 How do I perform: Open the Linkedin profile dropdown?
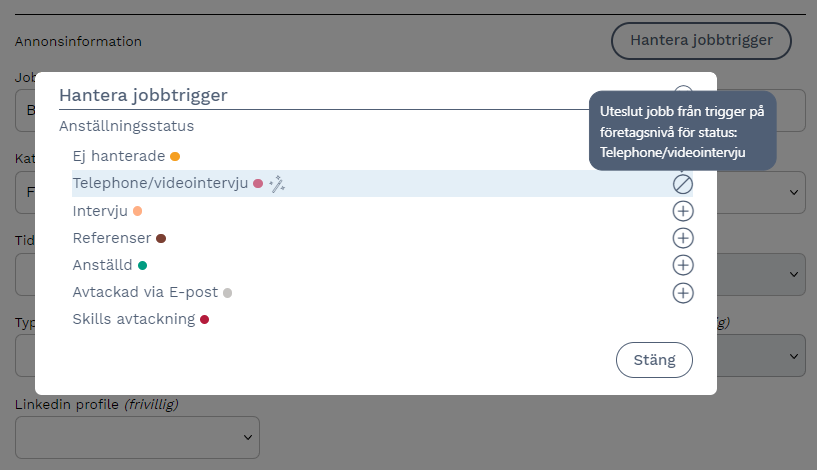click(137, 437)
